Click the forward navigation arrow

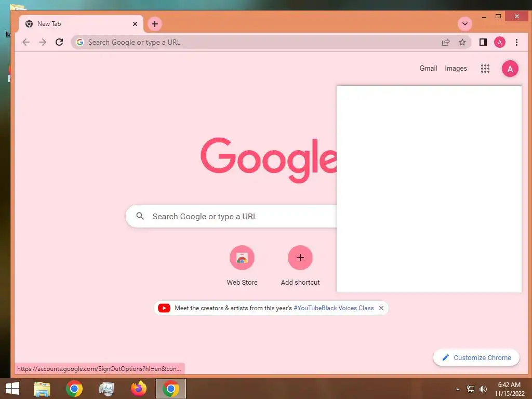click(x=43, y=42)
